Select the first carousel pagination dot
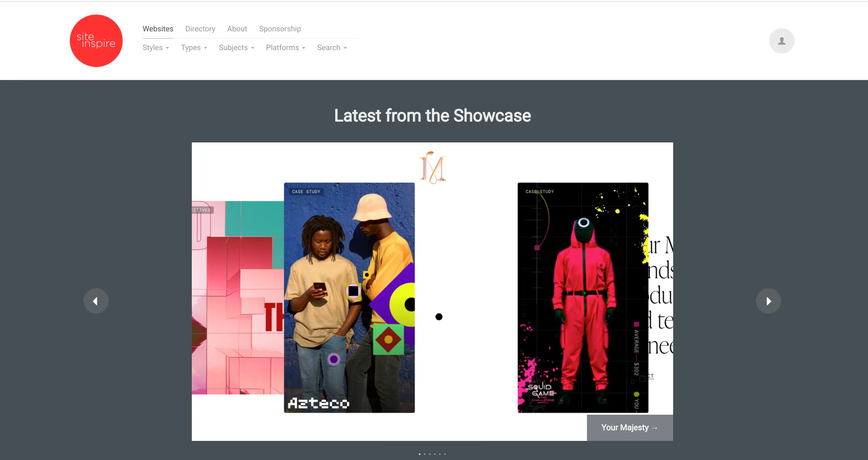Image resolution: width=868 pixels, height=460 pixels. point(420,454)
